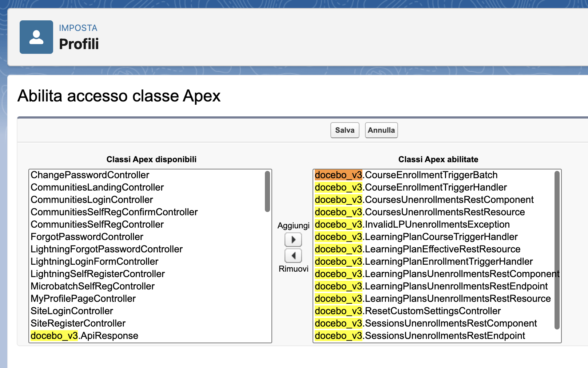Click the Profili user icon
Image resolution: width=588 pixels, height=368 pixels.
36,37
